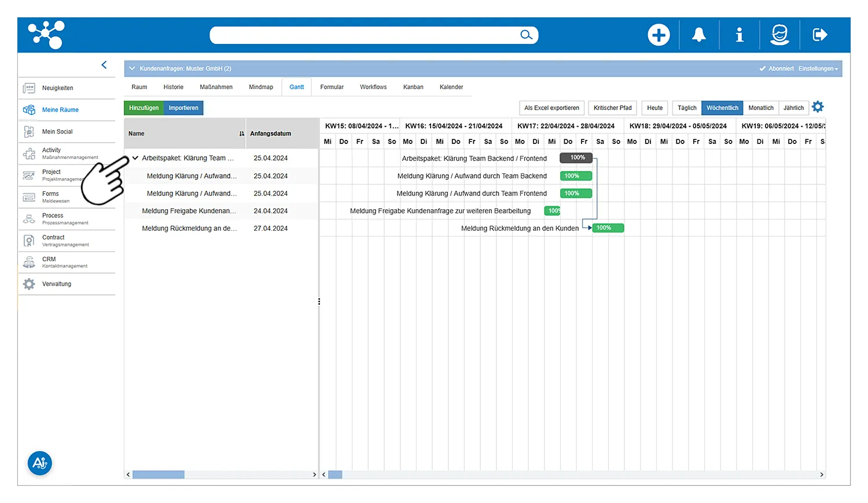The width and height of the screenshot is (868, 503).
Task: Click Als Excel exportieren button
Action: pyautogui.click(x=551, y=108)
